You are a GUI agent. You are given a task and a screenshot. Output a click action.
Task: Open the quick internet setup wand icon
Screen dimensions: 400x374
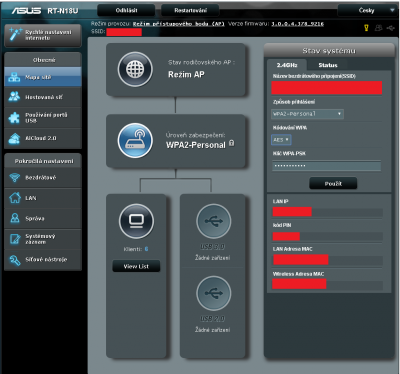click(15, 34)
